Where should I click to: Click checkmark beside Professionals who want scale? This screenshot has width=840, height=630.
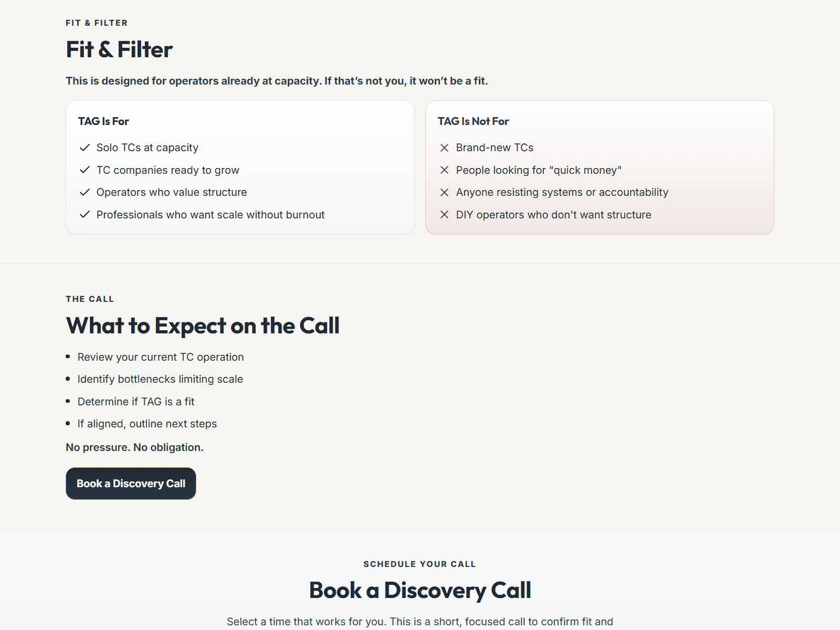85,215
